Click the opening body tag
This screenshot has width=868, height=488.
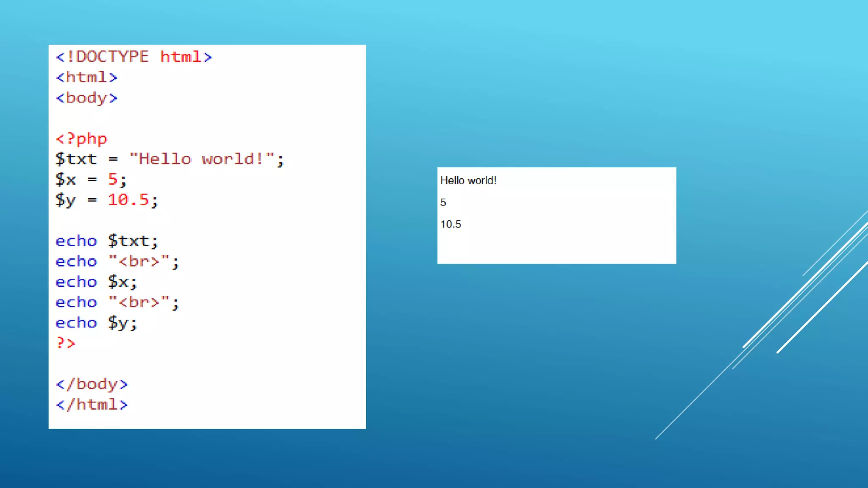click(86, 98)
